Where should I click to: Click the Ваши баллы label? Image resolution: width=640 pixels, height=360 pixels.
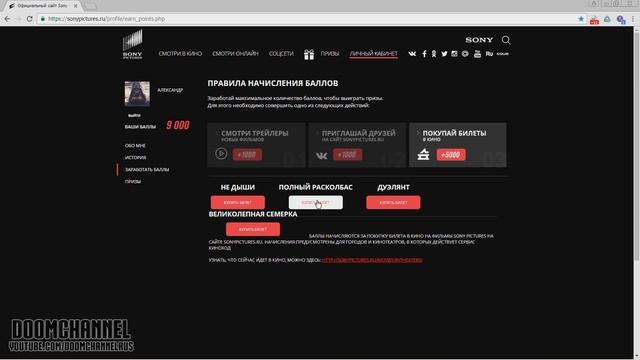point(140,127)
